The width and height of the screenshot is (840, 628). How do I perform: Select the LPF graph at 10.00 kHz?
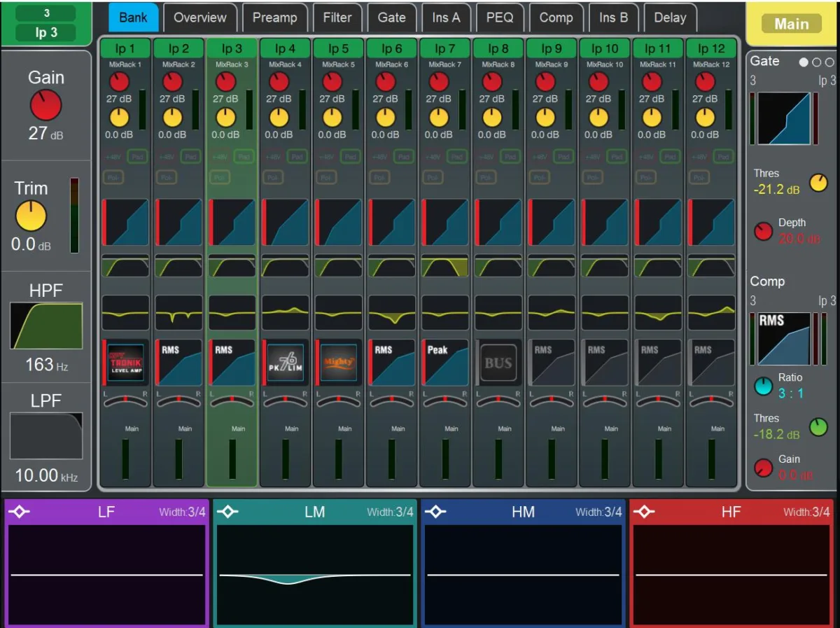(46, 435)
